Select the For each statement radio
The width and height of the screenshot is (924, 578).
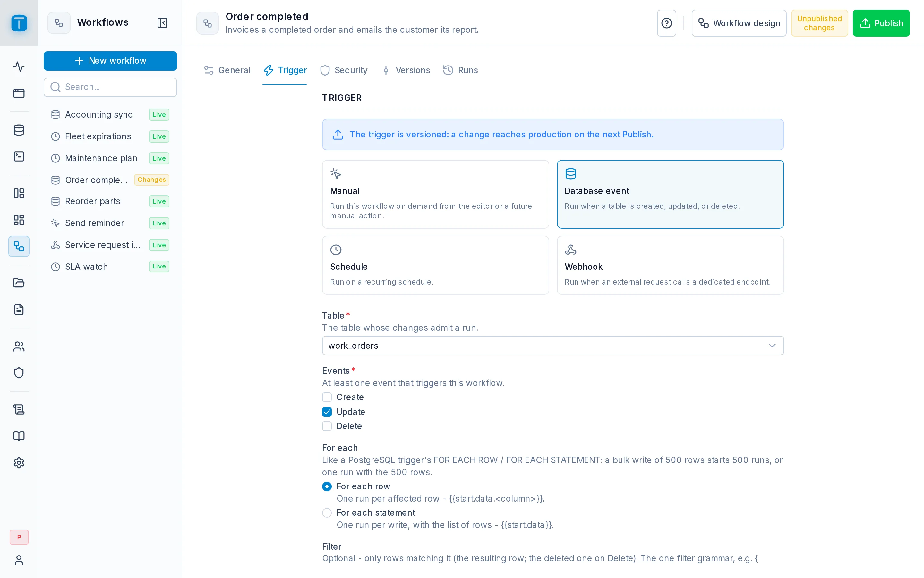click(x=327, y=512)
